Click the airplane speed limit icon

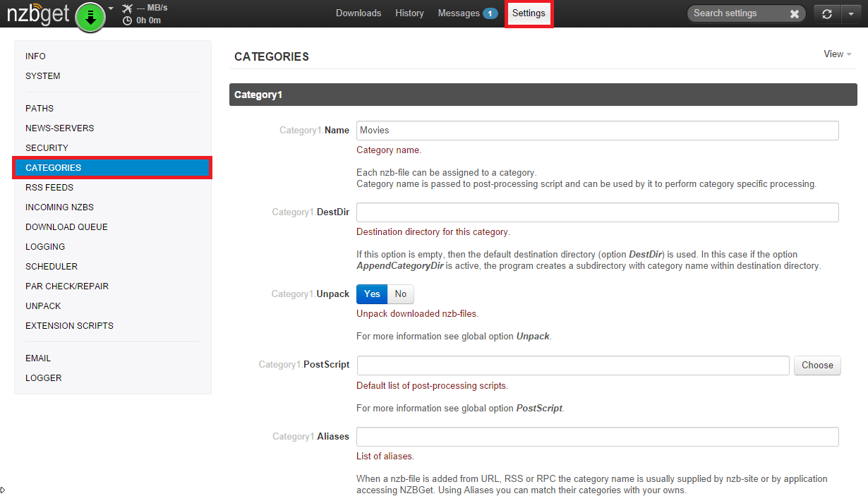pos(127,8)
